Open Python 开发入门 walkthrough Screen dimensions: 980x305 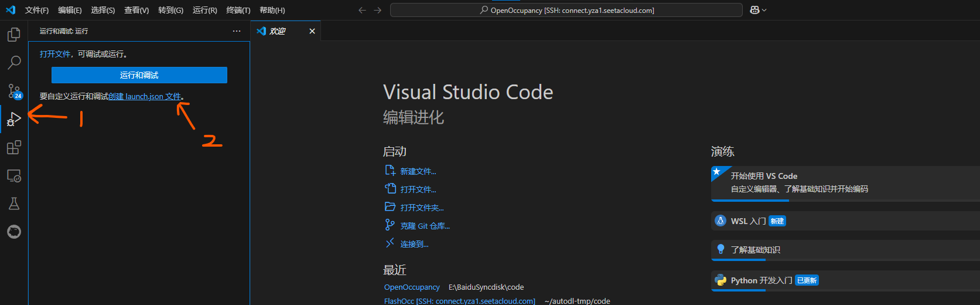(845, 280)
